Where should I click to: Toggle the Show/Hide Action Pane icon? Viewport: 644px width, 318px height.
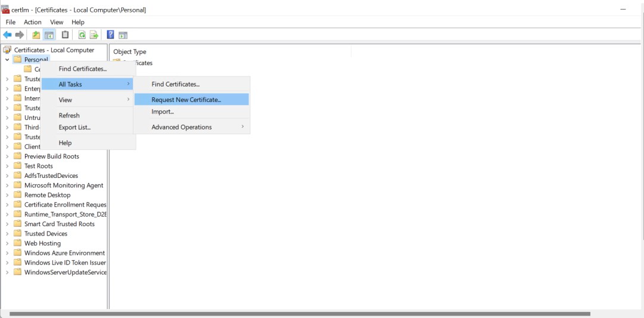[123, 35]
